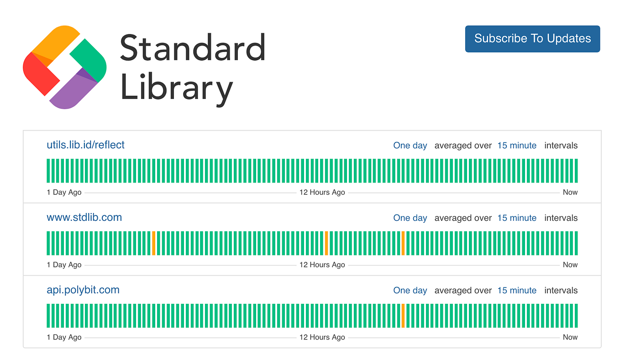Open the api.polybit.com service link

point(83,290)
